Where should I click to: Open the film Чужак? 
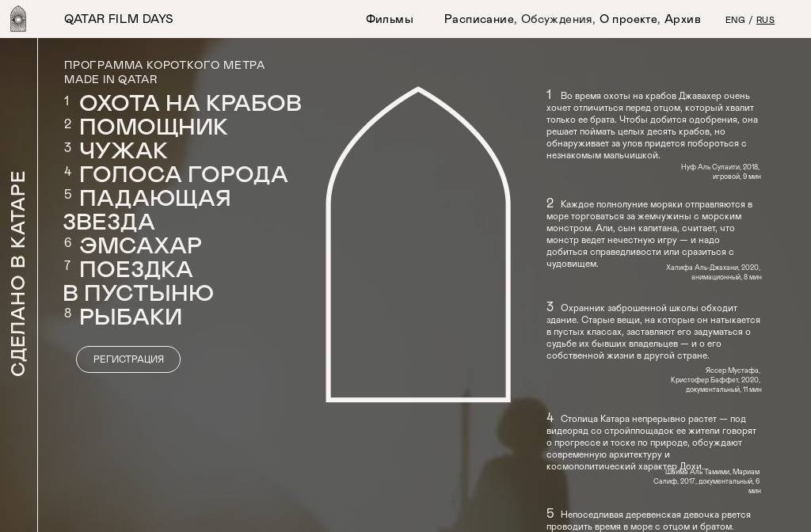point(124,151)
